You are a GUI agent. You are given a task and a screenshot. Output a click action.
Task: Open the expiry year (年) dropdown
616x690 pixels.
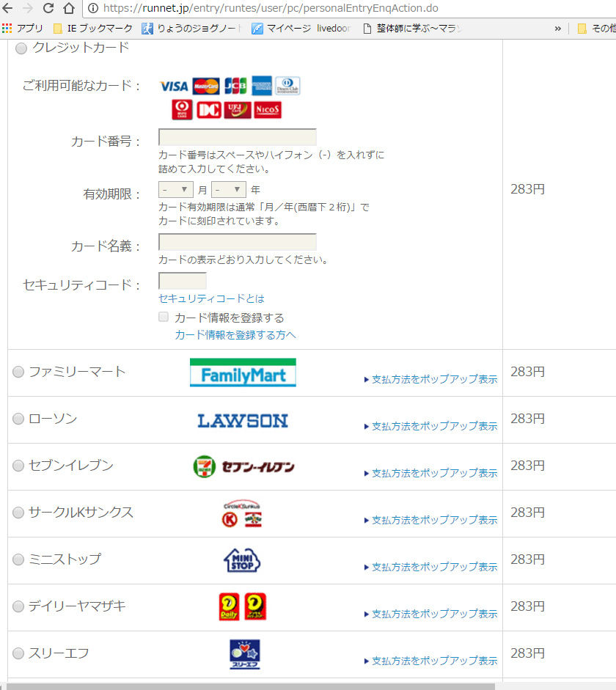tap(228, 190)
